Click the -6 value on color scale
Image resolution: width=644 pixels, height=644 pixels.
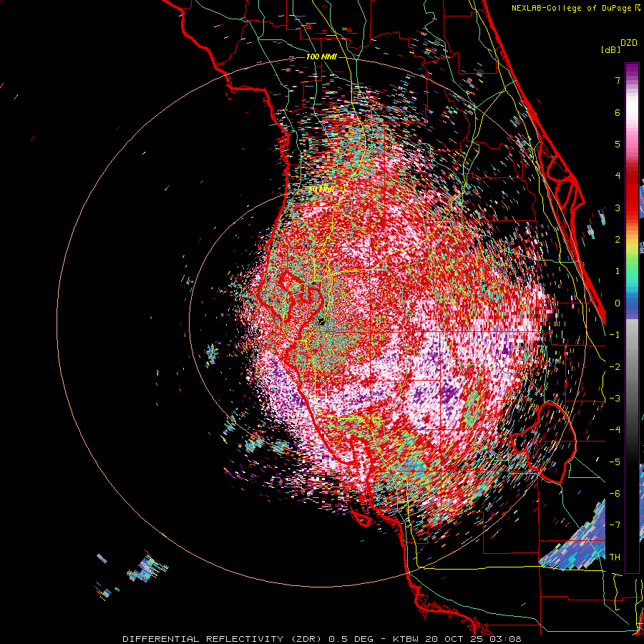click(x=615, y=494)
